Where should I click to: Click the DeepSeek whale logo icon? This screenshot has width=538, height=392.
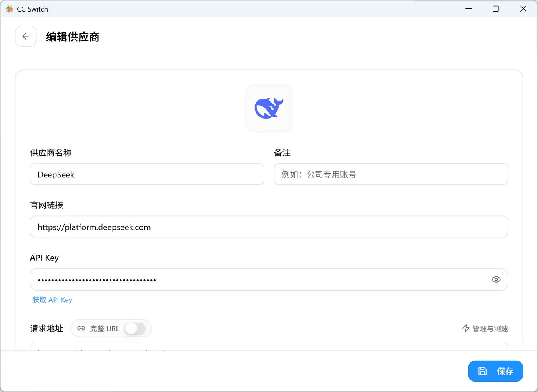point(269,108)
